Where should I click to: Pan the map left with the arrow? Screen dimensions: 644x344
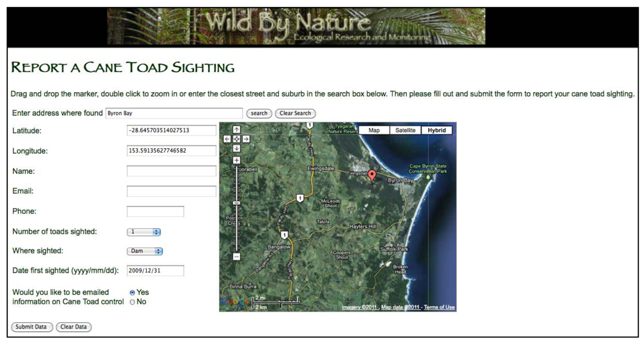227,139
